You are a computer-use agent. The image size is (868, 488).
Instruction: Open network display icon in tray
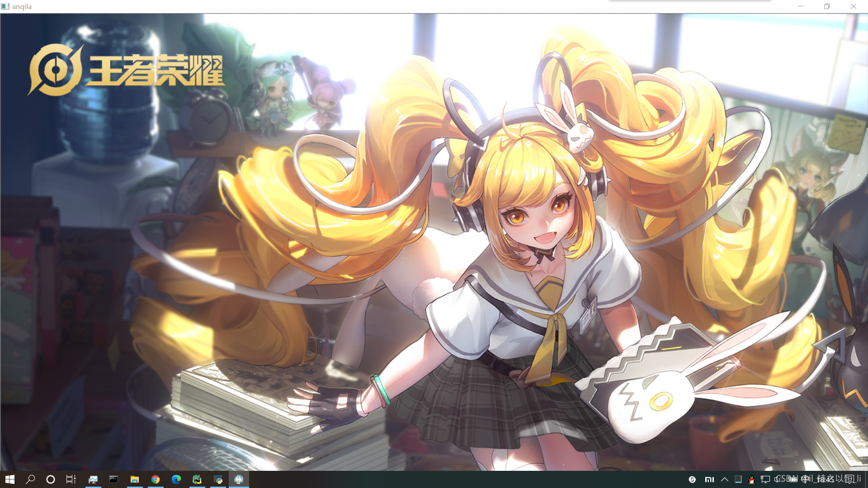tap(765, 479)
